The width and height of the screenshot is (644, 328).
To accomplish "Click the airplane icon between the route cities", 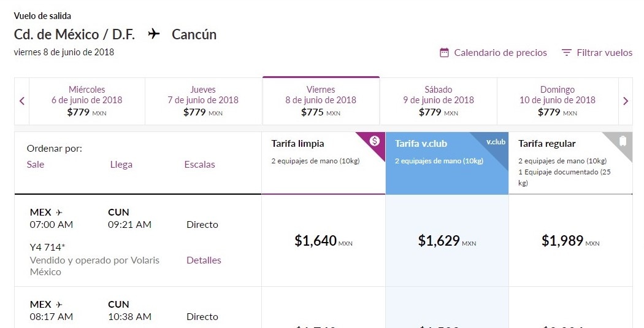I will tap(154, 34).
